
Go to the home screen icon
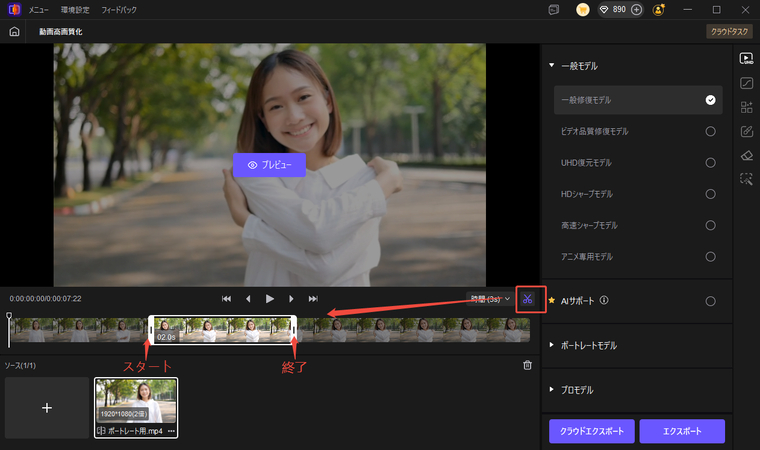(14, 32)
